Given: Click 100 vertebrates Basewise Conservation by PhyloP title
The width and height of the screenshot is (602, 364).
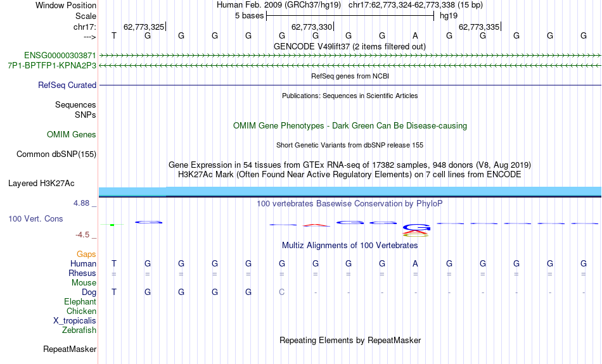Looking at the screenshot, I should (350, 204).
